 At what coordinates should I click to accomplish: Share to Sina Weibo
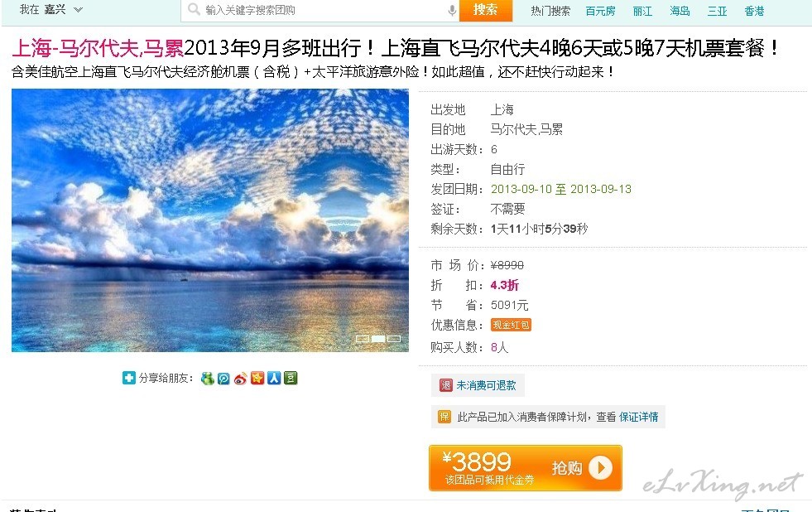(240, 379)
